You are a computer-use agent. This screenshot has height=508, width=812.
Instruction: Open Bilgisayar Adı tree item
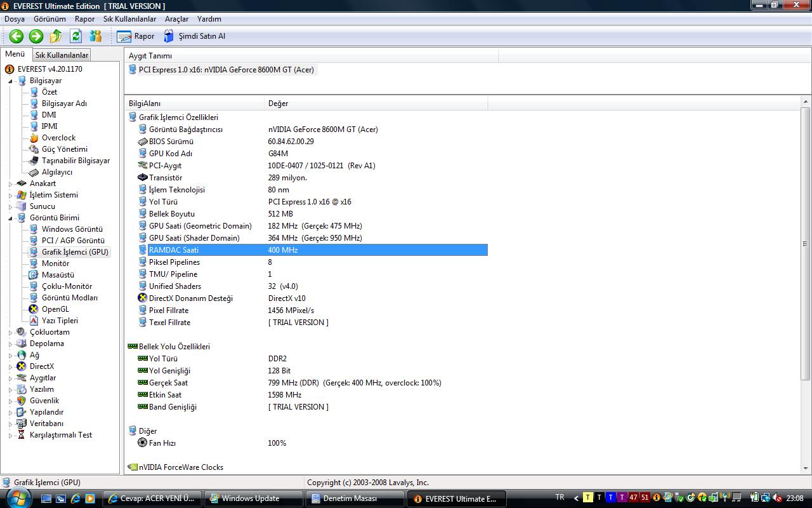tap(64, 104)
